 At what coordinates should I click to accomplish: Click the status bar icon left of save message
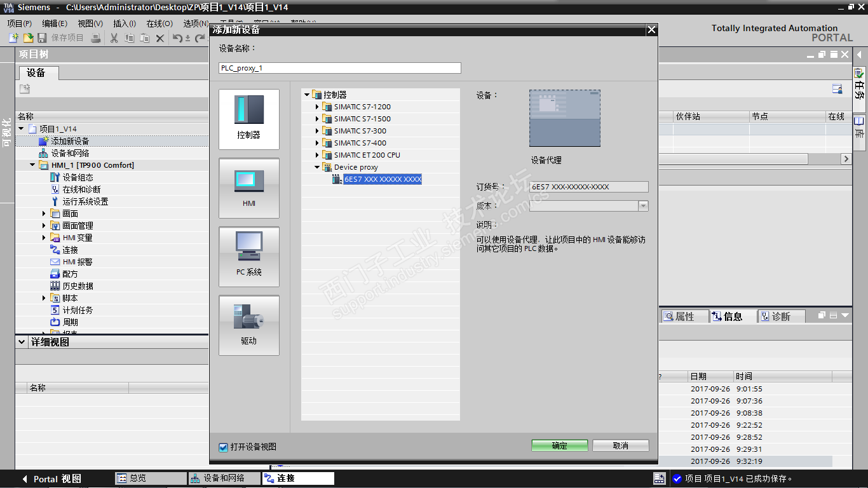click(660, 478)
